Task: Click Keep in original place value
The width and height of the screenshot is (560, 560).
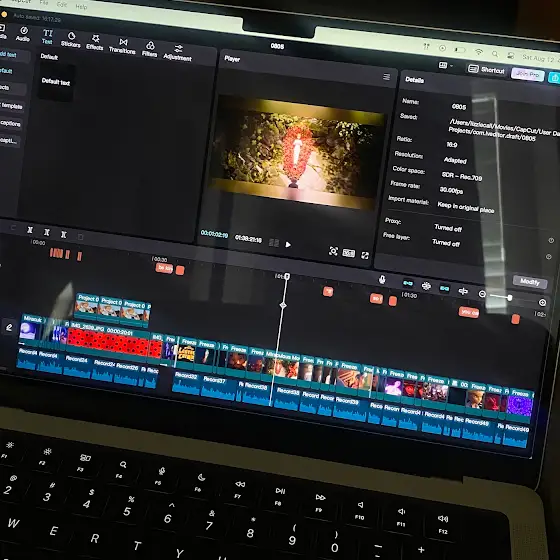Action: coord(466,208)
